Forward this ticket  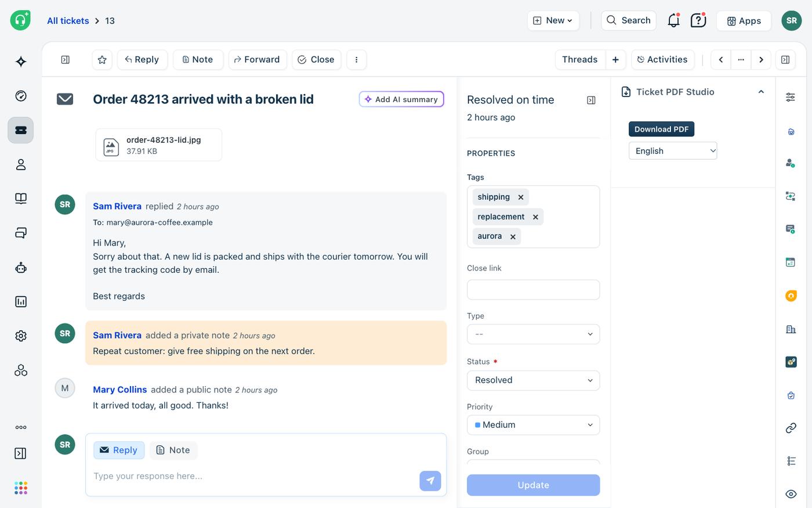258,60
